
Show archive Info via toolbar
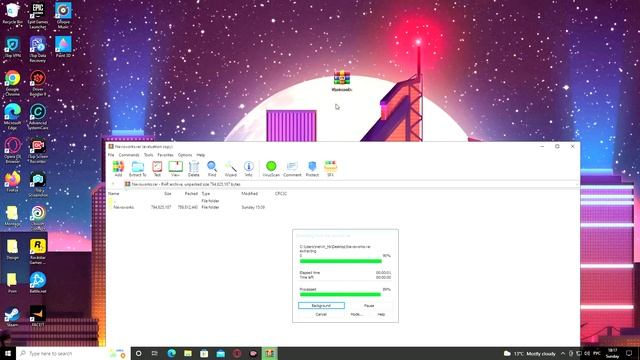(249, 169)
